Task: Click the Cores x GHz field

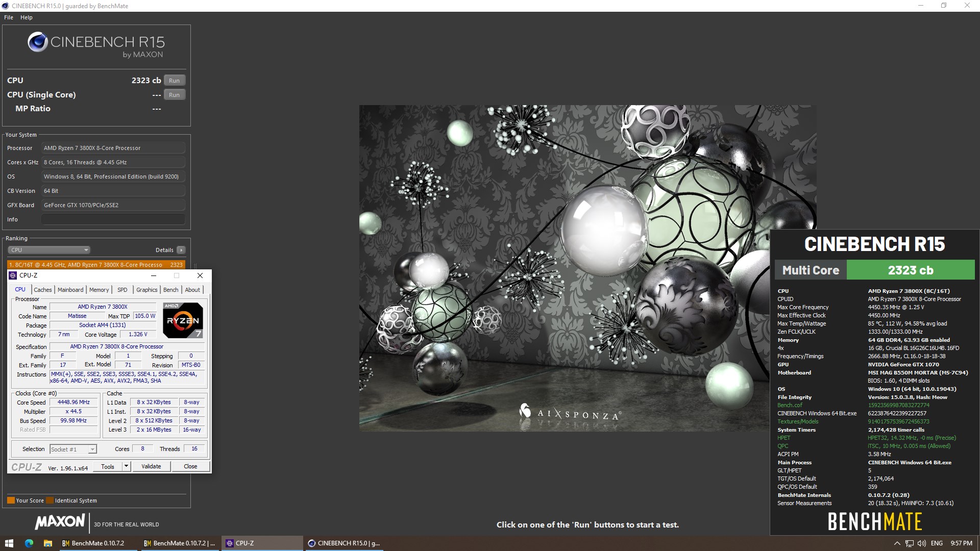Action: coord(113,162)
